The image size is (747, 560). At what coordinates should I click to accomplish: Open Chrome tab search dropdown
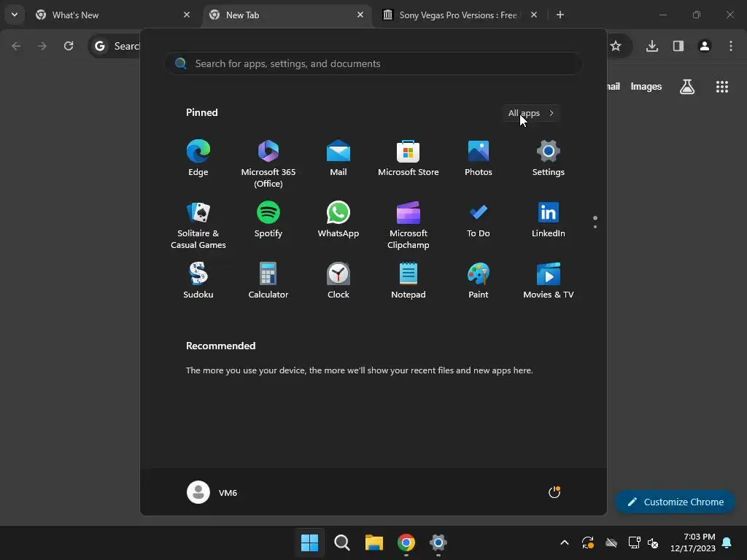tap(15, 15)
